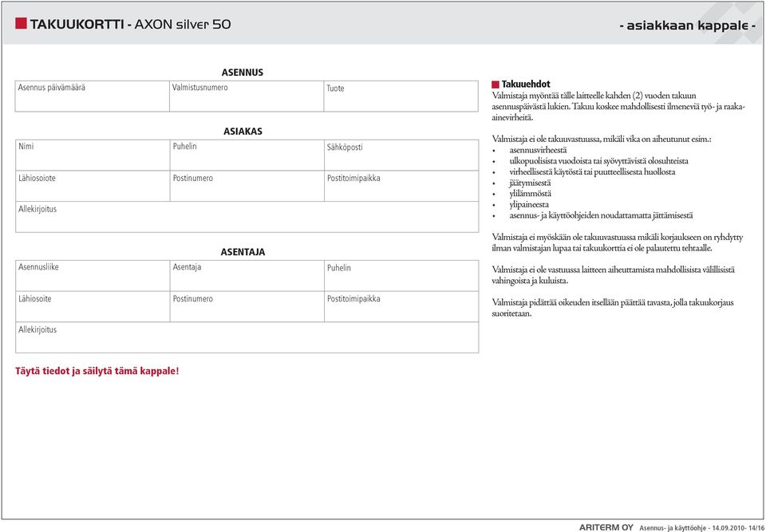Click the 'ARITERM OY' footer text
Image resolution: width=766 pixels, height=532 pixels.
click(606, 527)
